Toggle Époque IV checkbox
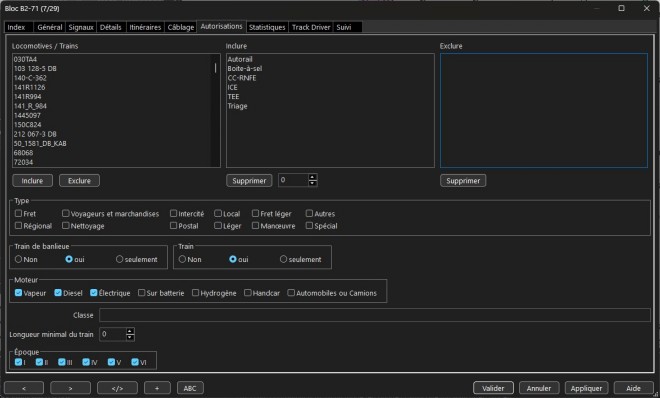The image size is (660, 398). [86, 362]
